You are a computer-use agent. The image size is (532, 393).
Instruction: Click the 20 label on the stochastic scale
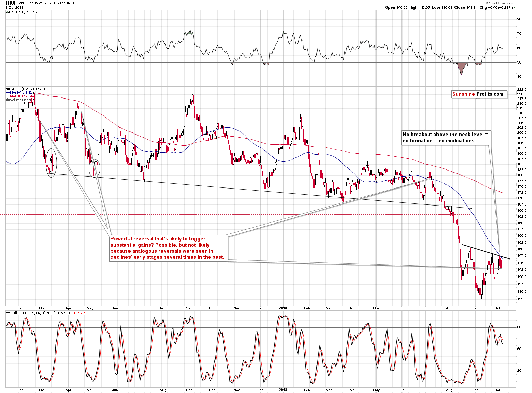pyautogui.click(x=519, y=371)
